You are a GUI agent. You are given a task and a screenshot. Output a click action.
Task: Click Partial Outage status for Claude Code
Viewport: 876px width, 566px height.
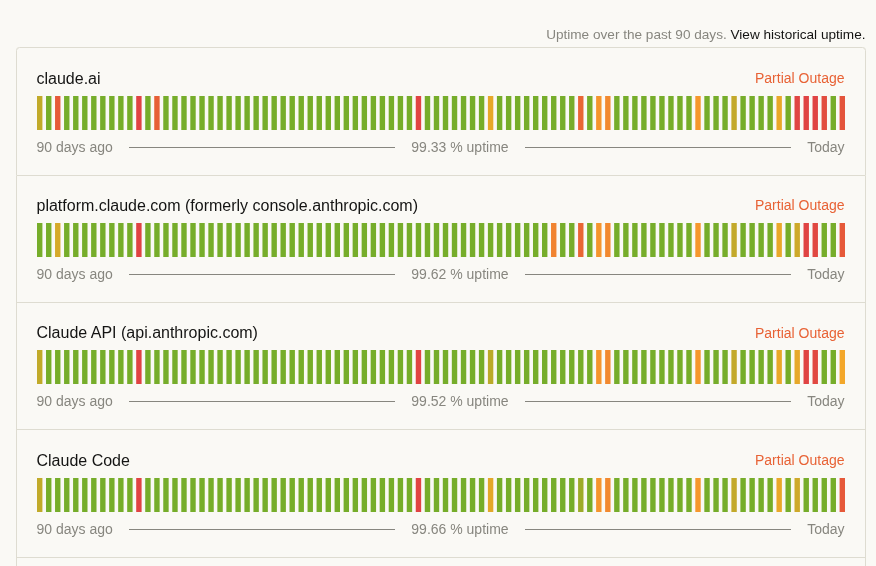[799, 460]
